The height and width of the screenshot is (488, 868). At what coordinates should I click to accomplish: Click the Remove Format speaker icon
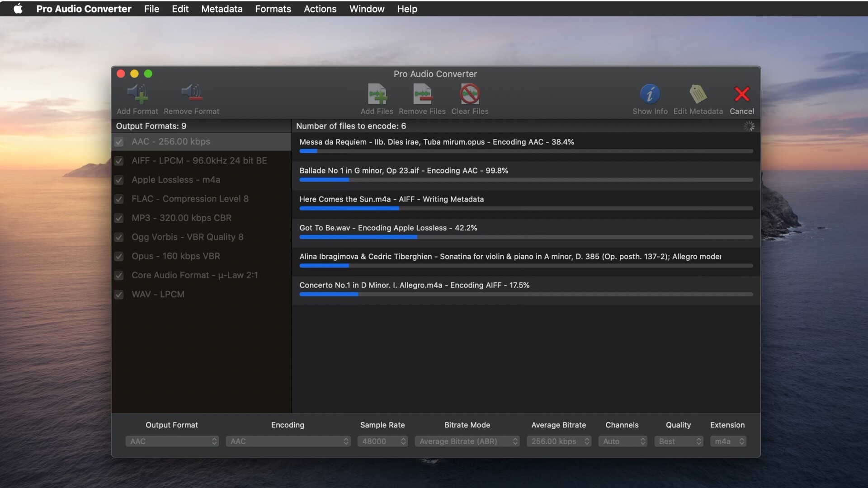192,93
